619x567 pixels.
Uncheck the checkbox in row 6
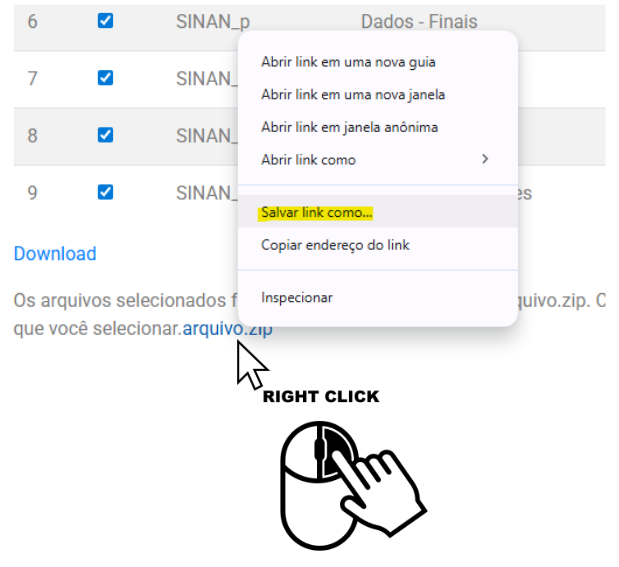pyautogui.click(x=105, y=21)
